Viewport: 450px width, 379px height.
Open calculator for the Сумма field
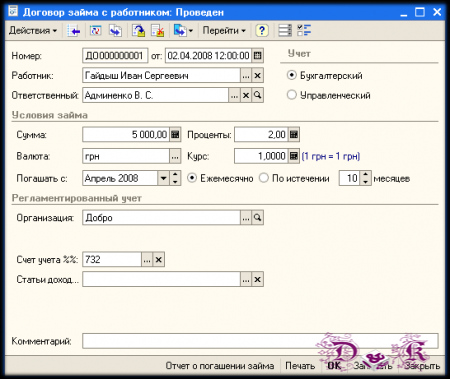tap(175, 135)
